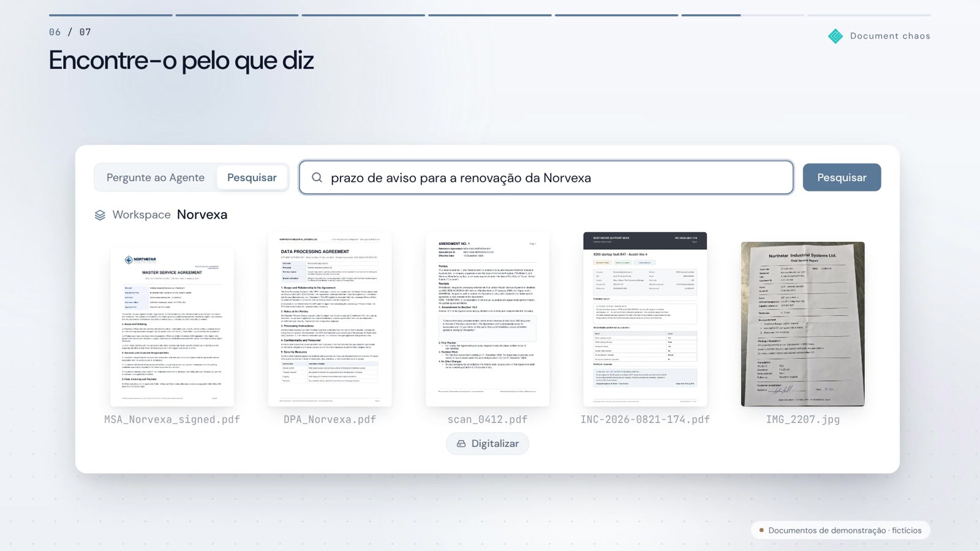
Task: Open the IMG_2207.jpg photo thumbnail
Action: (803, 324)
